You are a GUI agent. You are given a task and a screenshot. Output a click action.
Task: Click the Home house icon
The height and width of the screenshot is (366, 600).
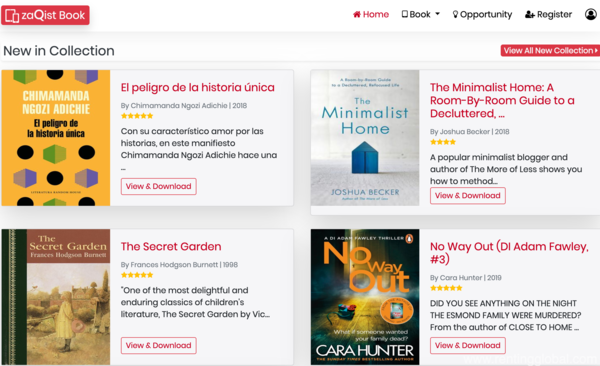357,15
